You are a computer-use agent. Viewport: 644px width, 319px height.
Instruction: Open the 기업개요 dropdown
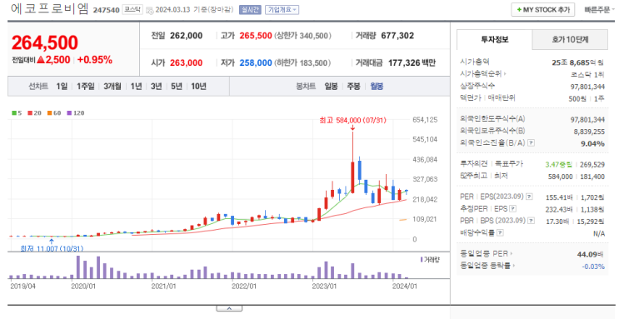point(282,10)
